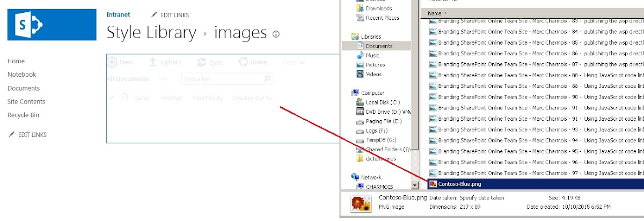The height and width of the screenshot is (221, 644).
Task: Select file numbered 83 publishing the wsp
Action: click(536, 21)
